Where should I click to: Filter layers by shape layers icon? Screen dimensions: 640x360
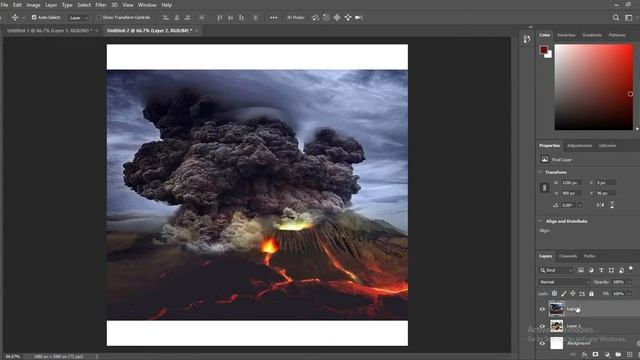[611, 270]
